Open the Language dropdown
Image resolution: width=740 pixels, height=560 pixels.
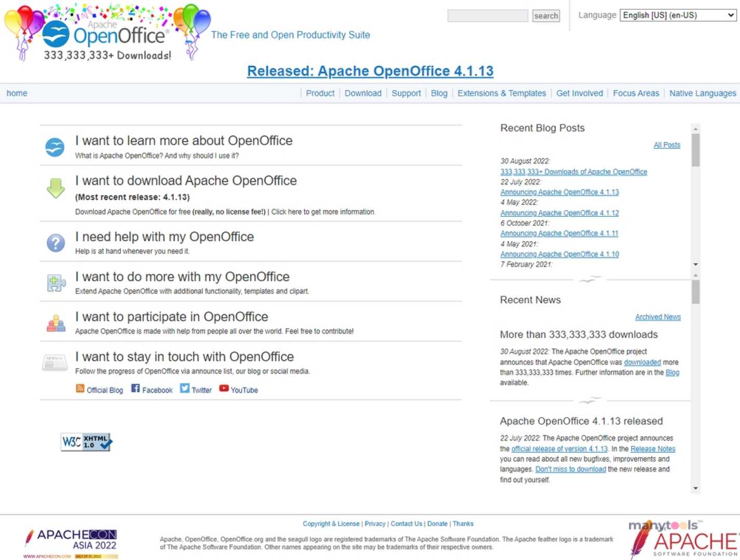[678, 15]
